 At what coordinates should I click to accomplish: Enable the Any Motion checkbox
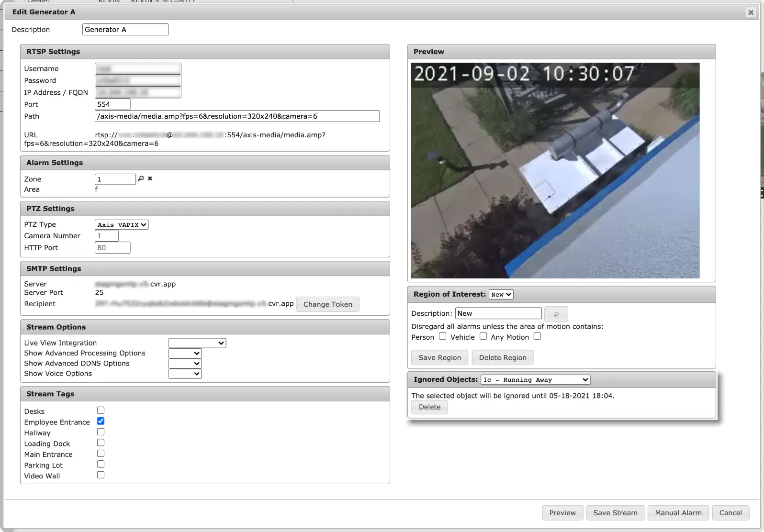point(537,336)
